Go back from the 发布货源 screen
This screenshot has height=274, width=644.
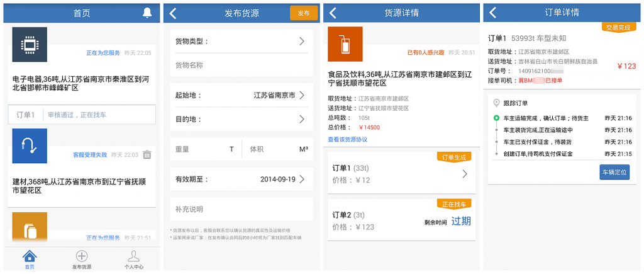click(174, 13)
